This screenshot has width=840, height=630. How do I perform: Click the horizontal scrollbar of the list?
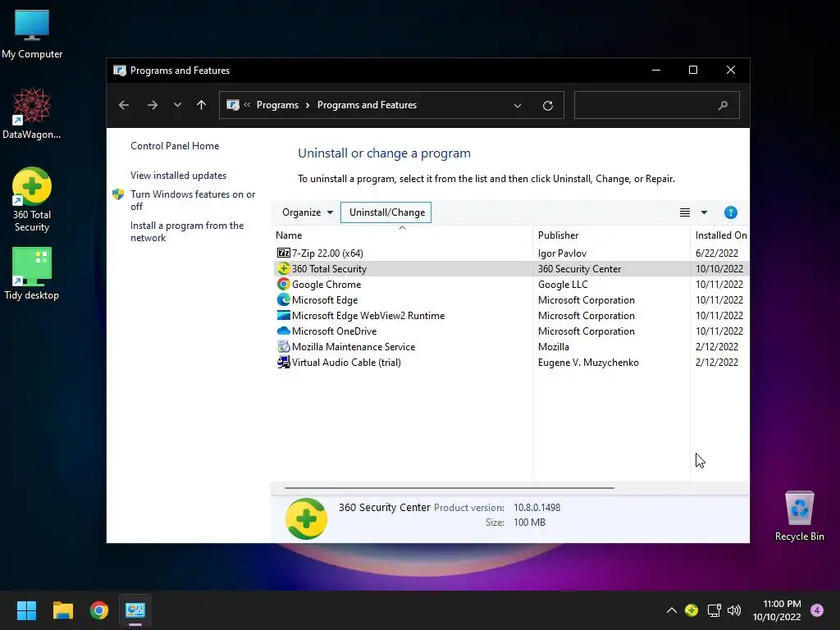pos(449,488)
